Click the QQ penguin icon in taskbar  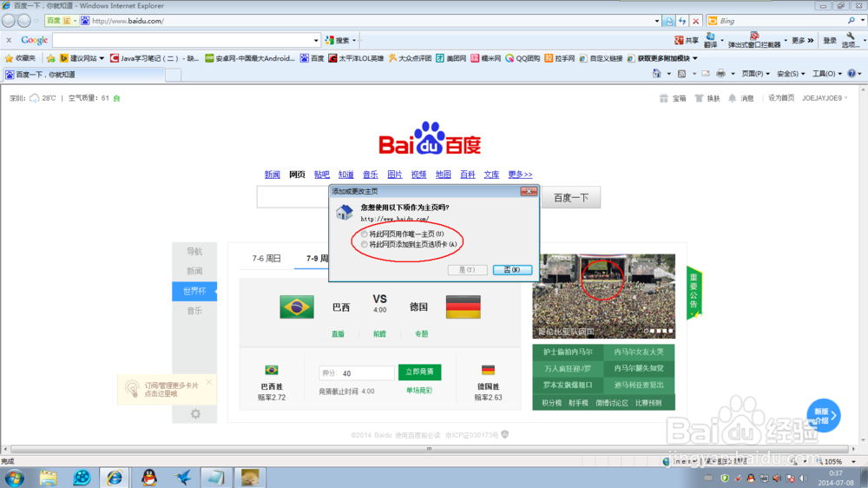pyautogui.click(x=149, y=478)
